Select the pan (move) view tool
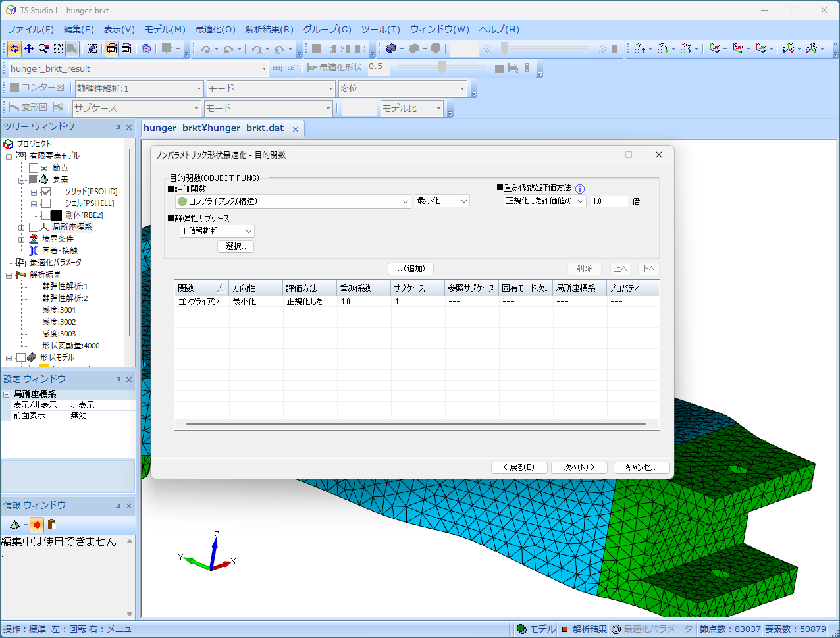840x638 pixels. [29, 49]
